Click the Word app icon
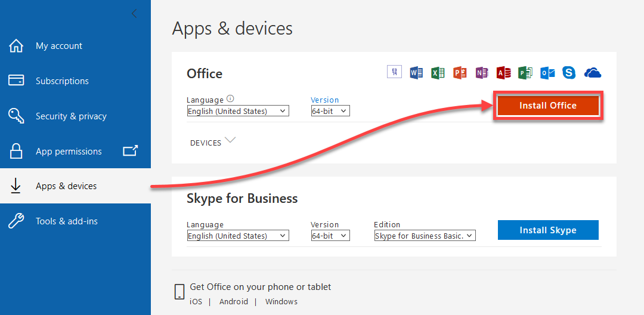644x315 pixels. 416,73
